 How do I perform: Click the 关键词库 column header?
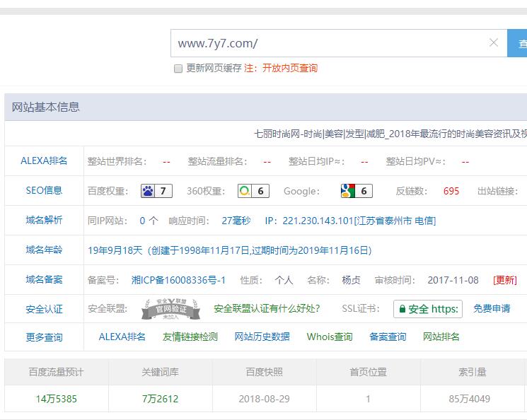point(160,372)
